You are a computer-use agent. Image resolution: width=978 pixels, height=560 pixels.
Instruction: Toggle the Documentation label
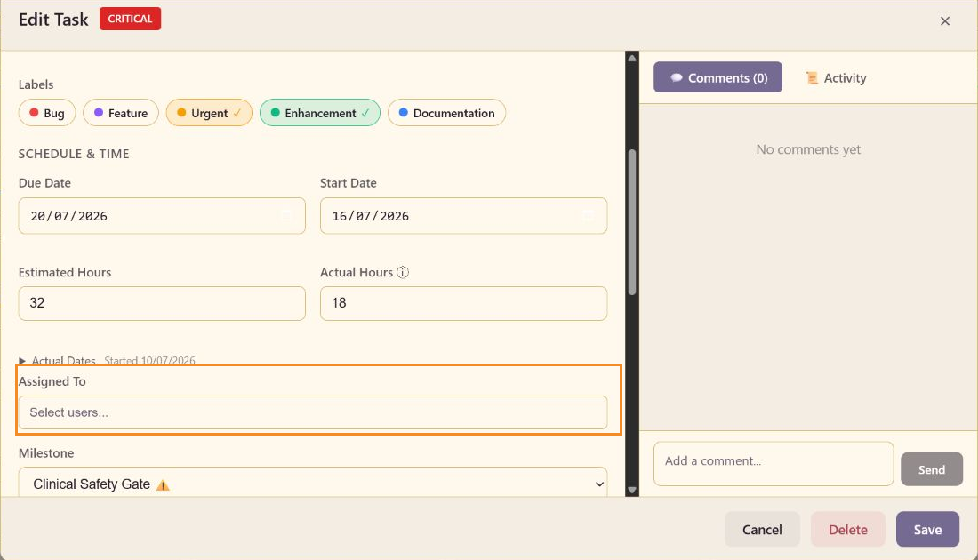446,113
